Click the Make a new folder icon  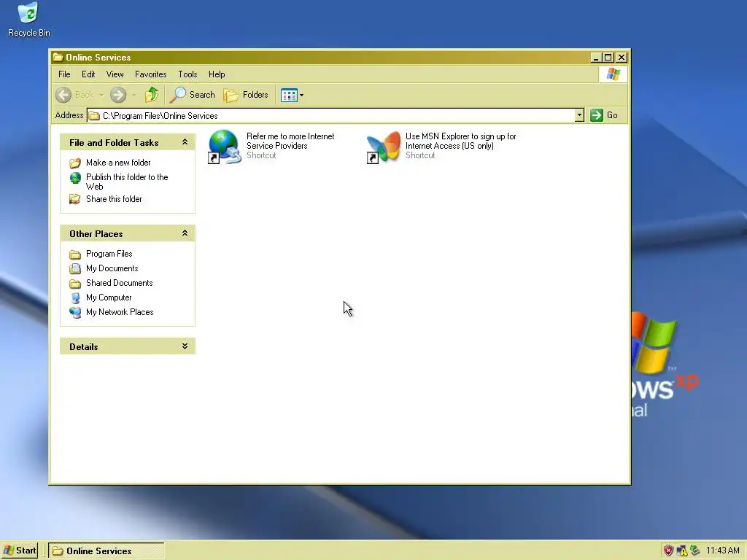coord(75,163)
